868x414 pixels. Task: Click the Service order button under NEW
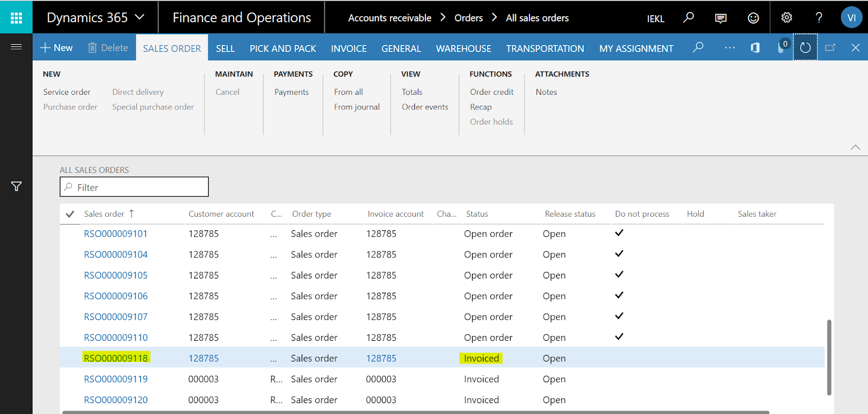pyautogui.click(x=67, y=92)
